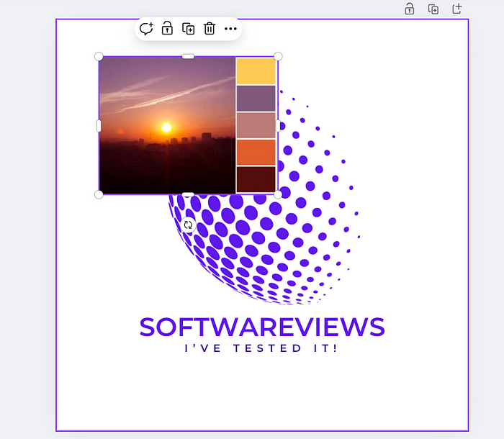Click the top-middle crop handle of the image
Screen dimensions: 504x439
(188, 57)
